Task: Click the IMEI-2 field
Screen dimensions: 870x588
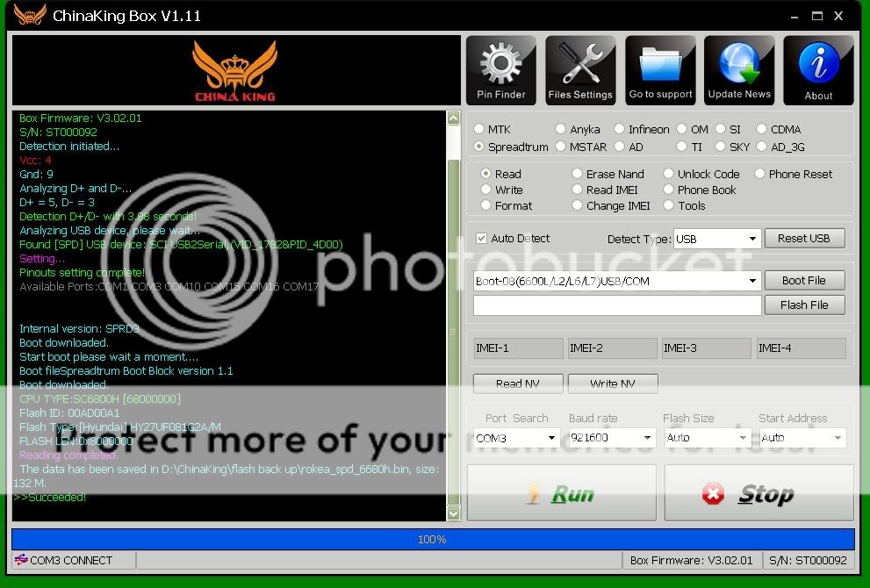Action: [612, 348]
